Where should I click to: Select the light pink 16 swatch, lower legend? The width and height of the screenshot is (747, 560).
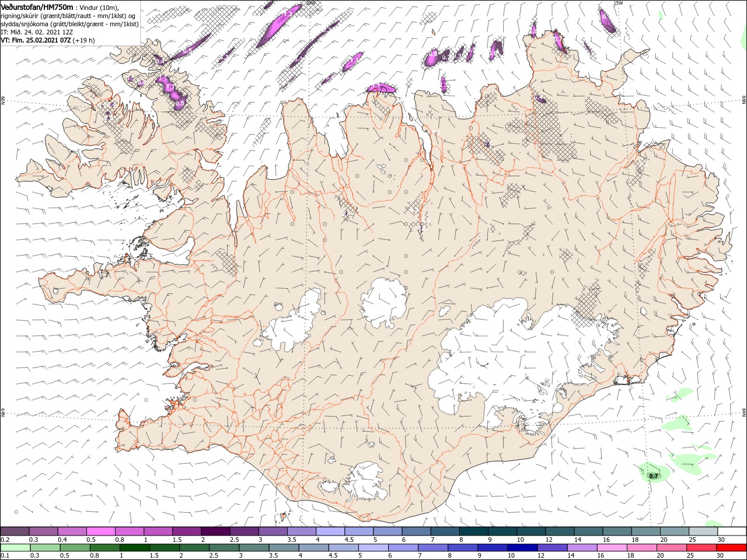click(x=611, y=548)
